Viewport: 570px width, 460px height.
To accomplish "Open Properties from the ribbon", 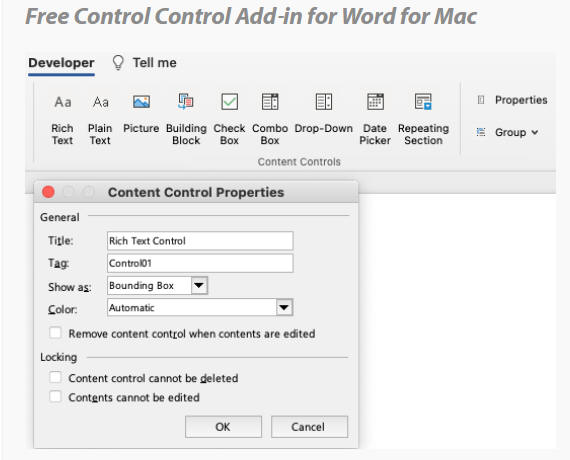I will point(512,100).
